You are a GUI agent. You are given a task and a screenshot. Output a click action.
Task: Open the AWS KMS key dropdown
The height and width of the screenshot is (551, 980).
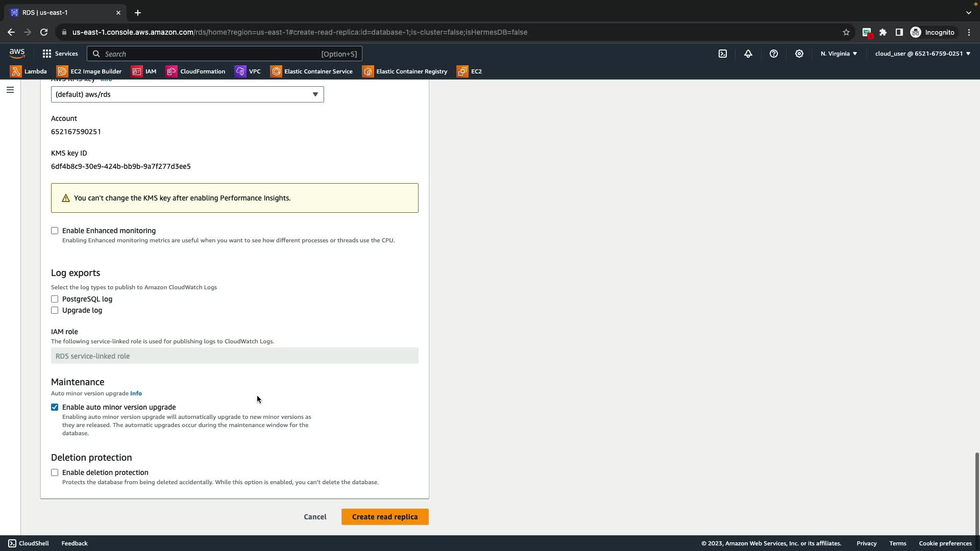(x=187, y=94)
